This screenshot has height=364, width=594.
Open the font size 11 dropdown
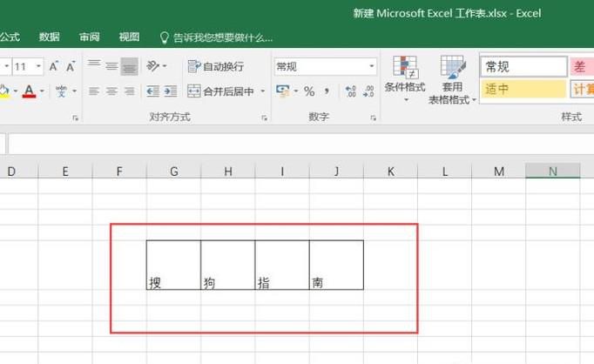click(x=38, y=67)
